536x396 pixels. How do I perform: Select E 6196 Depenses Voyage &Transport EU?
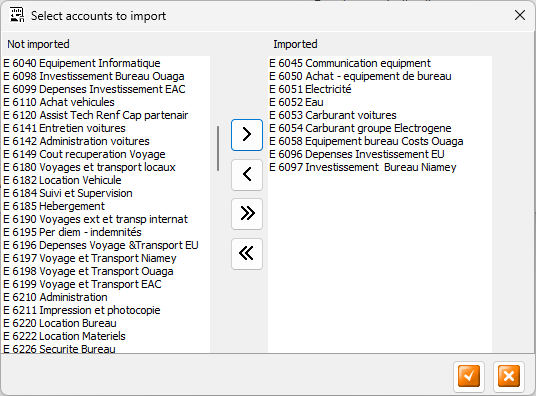(106, 245)
